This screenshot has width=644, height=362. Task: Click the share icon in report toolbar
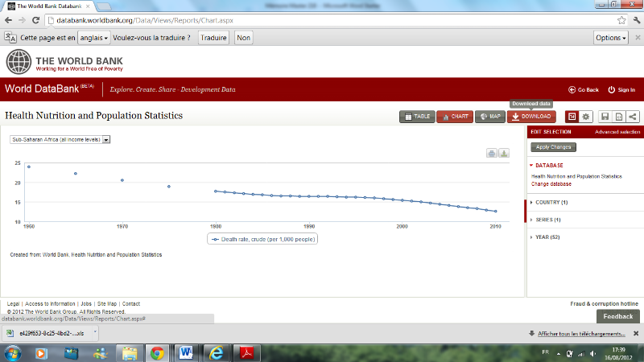pos(633,117)
